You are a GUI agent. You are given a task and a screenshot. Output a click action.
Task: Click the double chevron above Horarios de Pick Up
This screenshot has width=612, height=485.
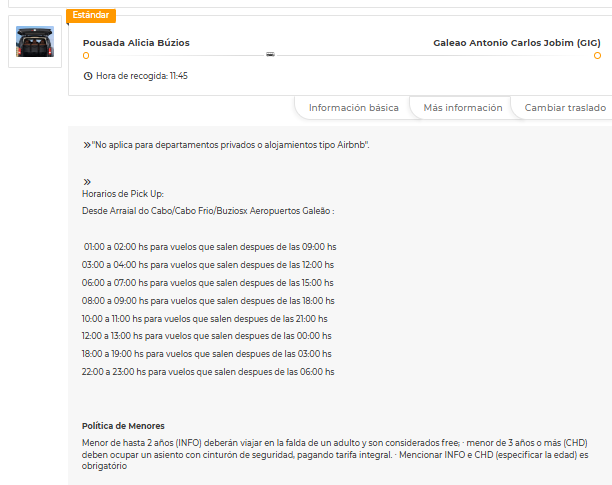pyautogui.click(x=86, y=181)
